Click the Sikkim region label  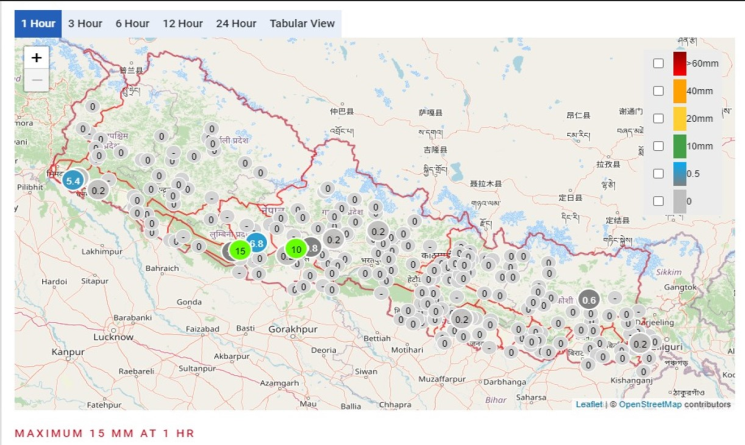click(669, 272)
